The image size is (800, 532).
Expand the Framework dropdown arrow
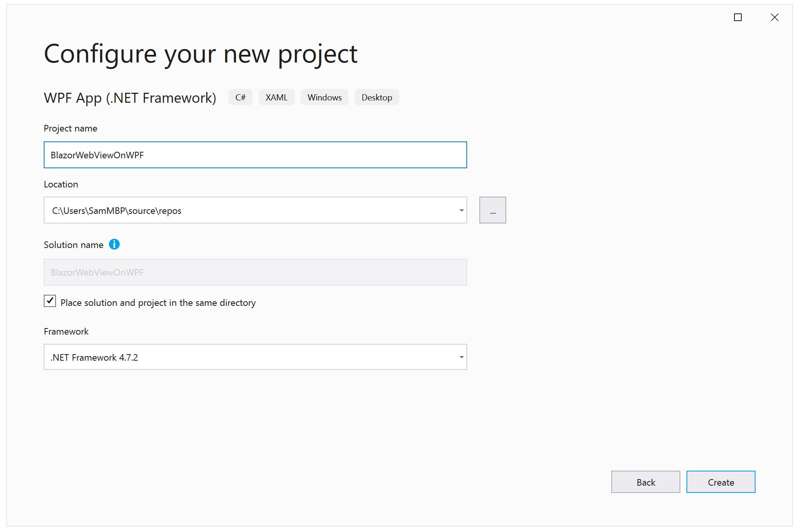(461, 357)
